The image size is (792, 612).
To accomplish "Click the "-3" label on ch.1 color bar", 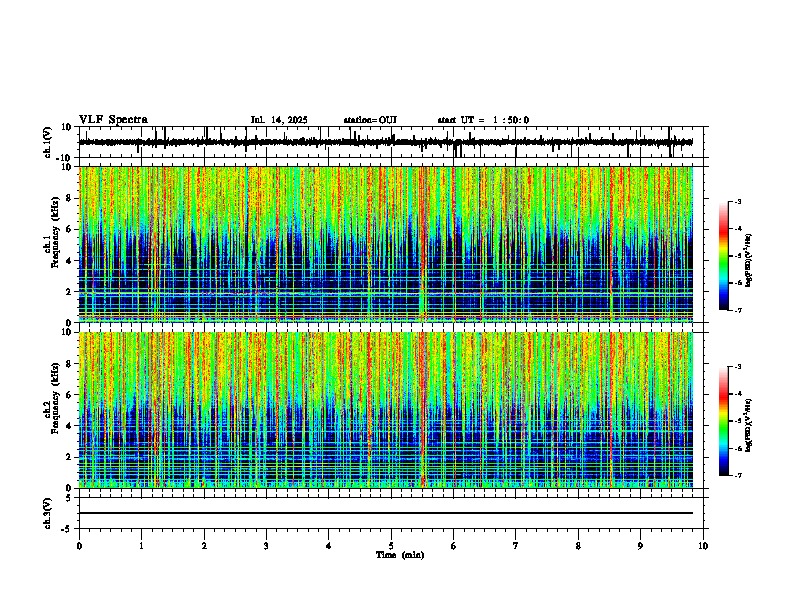I will (x=737, y=202).
